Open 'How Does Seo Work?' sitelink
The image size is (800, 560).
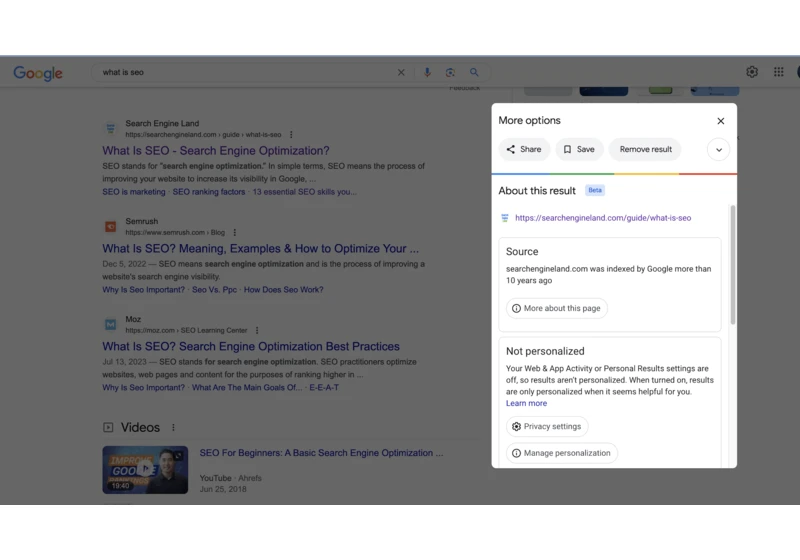283,290
